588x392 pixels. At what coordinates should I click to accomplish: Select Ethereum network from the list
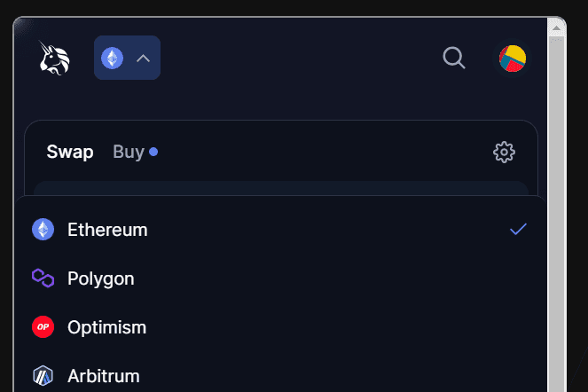107,230
